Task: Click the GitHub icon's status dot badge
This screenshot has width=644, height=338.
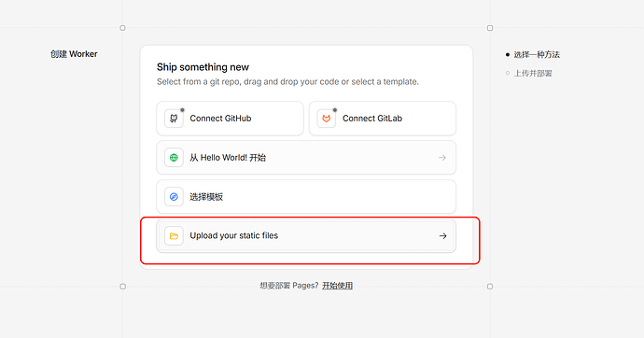Action: 182,110
